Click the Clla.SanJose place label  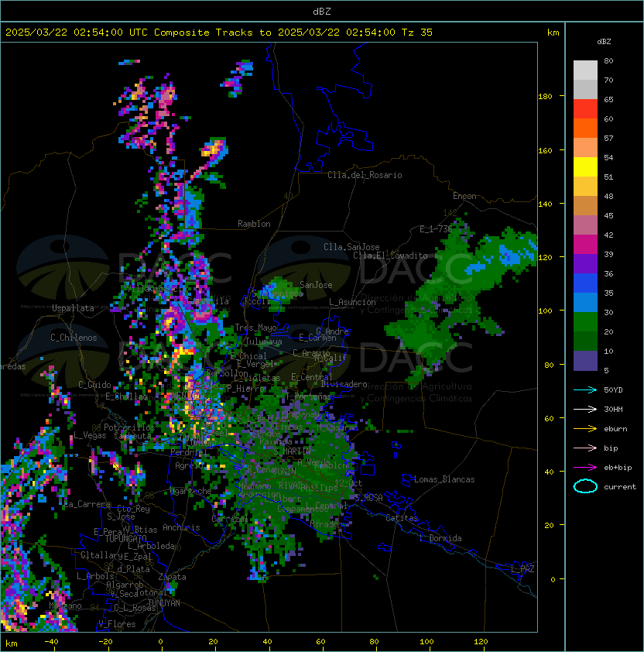pos(351,247)
